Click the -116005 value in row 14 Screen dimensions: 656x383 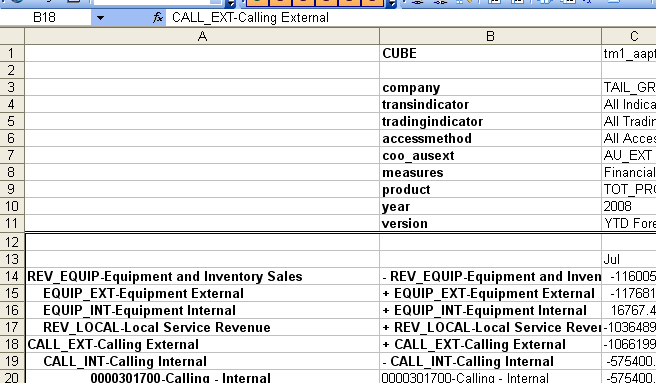629,276
